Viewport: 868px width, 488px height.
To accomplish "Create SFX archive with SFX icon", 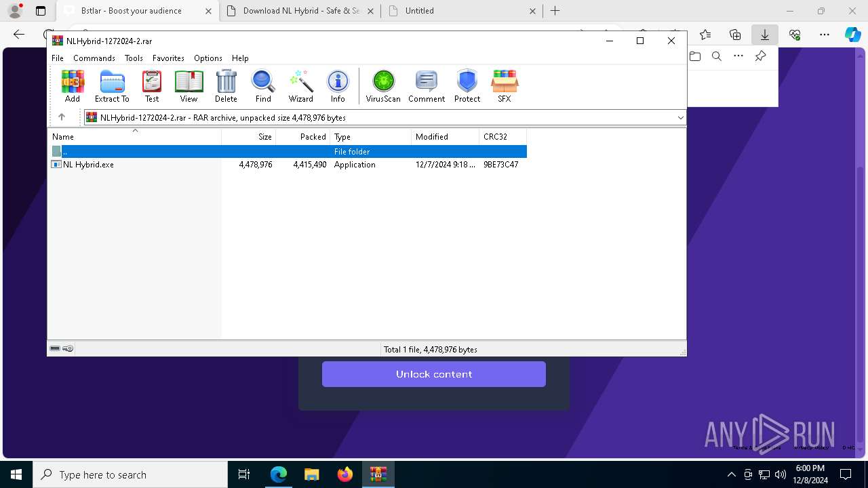I will pyautogui.click(x=505, y=86).
